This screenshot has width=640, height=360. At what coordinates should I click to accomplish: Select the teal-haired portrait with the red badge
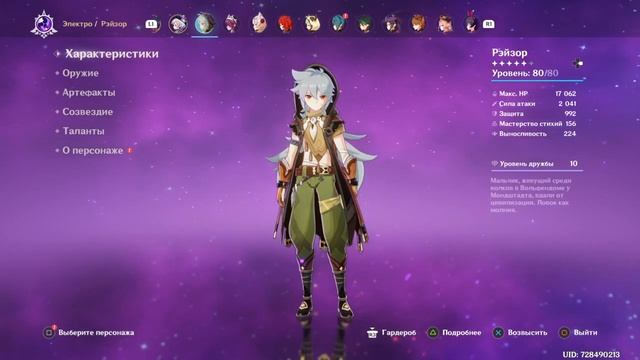click(339, 23)
